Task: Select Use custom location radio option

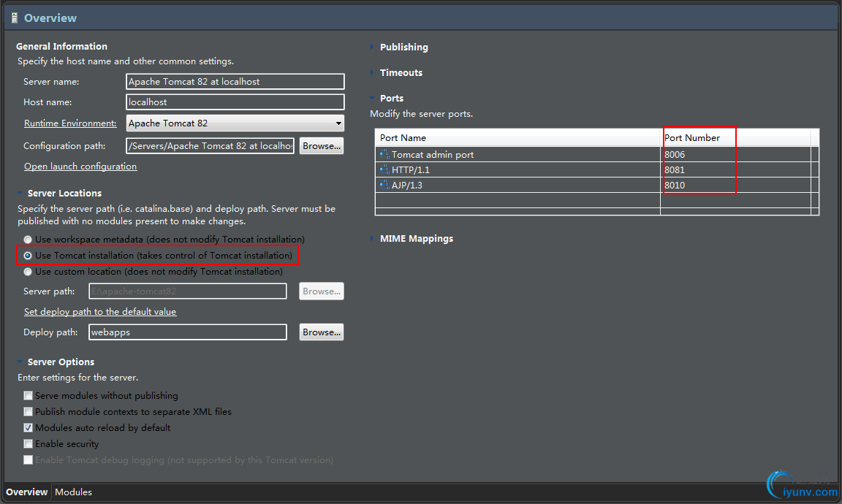Action: click(28, 272)
